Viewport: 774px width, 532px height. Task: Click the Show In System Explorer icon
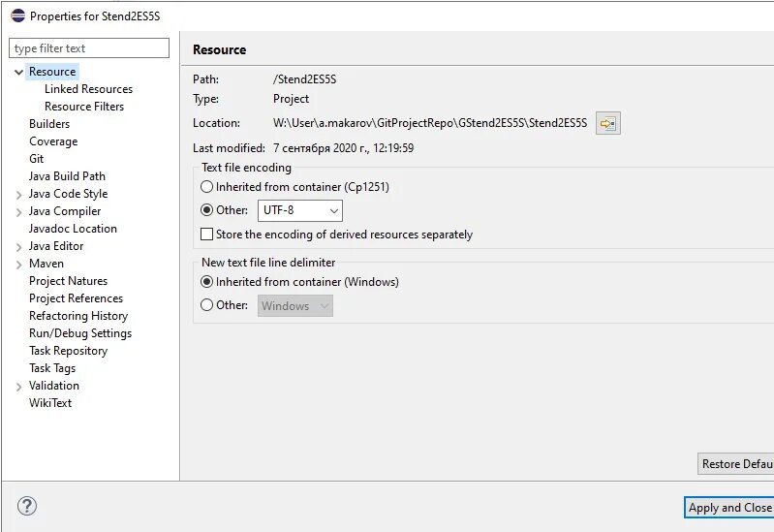607,123
